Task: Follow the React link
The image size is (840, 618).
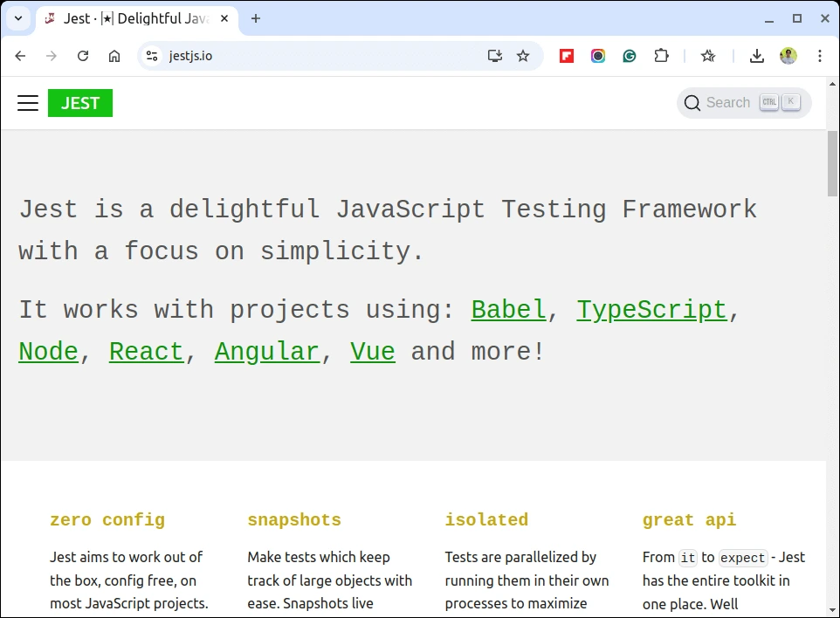Action: click(146, 351)
